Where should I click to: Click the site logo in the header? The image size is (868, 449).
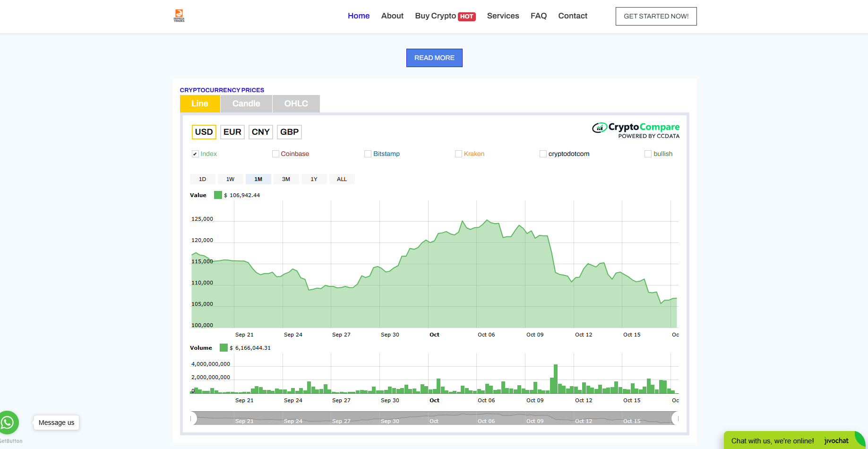pyautogui.click(x=179, y=16)
